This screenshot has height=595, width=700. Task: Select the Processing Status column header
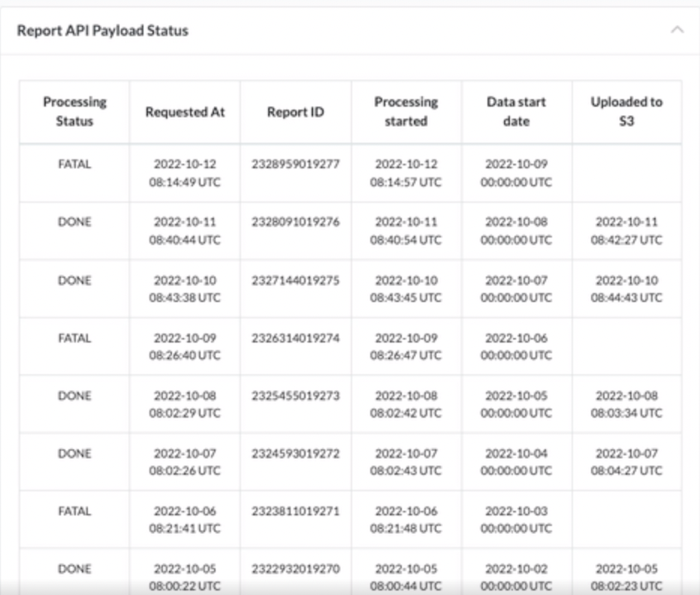click(74, 112)
